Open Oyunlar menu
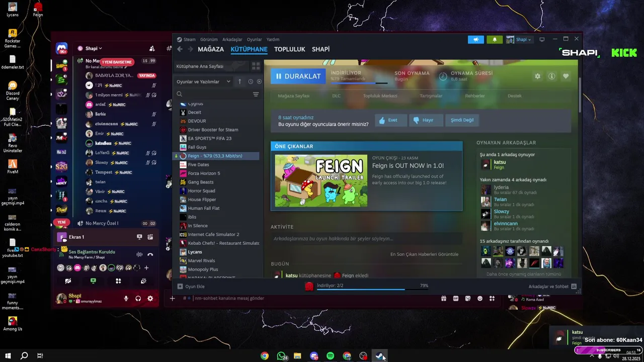 click(254, 39)
